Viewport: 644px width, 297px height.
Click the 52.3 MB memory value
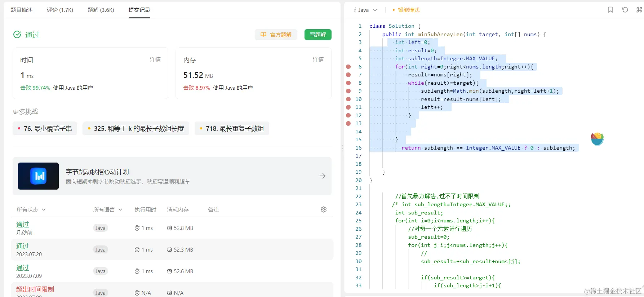click(183, 250)
